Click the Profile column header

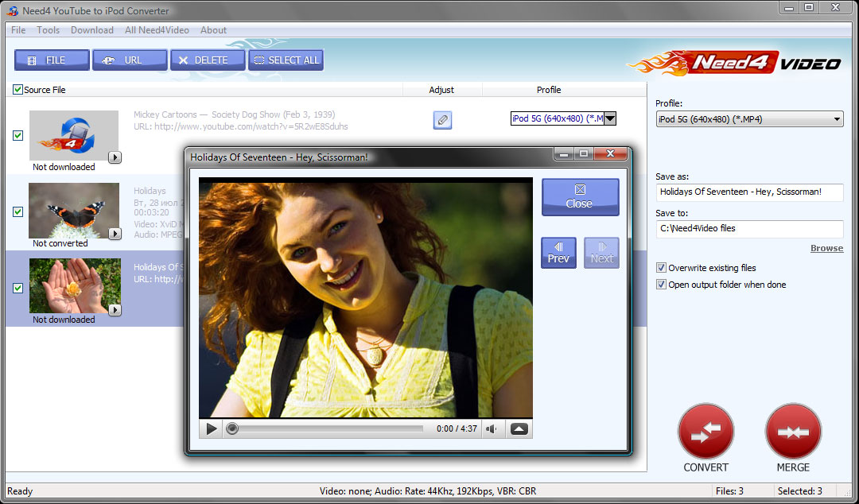click(x=548, y=90)
